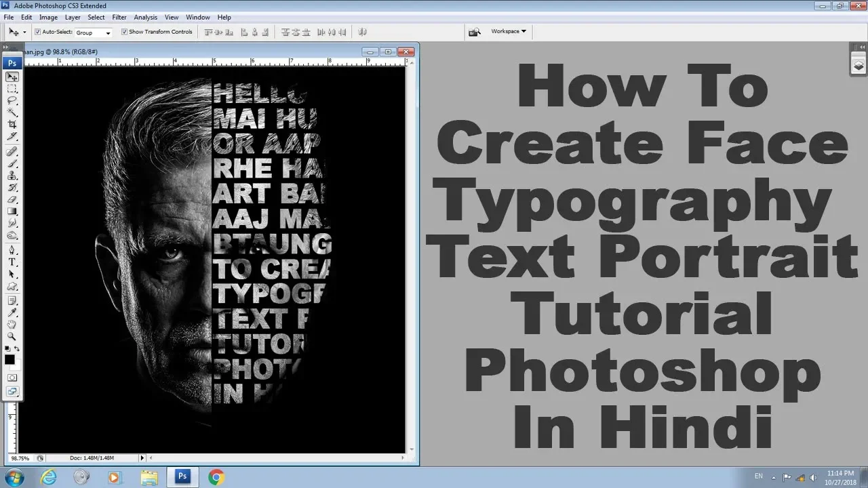Click Auto-Align Layers icon in options bar
The height and width of the screenshot is (488, 868).
(362, 32)
